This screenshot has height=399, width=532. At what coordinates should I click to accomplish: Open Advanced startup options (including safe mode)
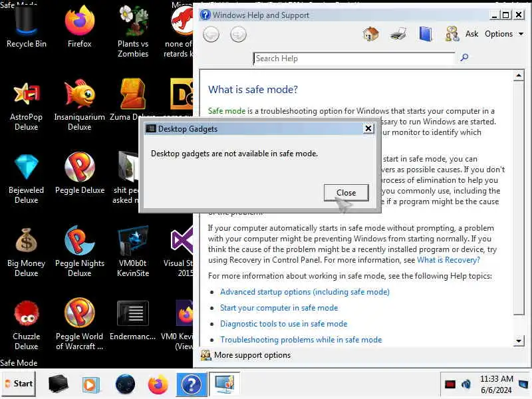click(x=305, y=292)
